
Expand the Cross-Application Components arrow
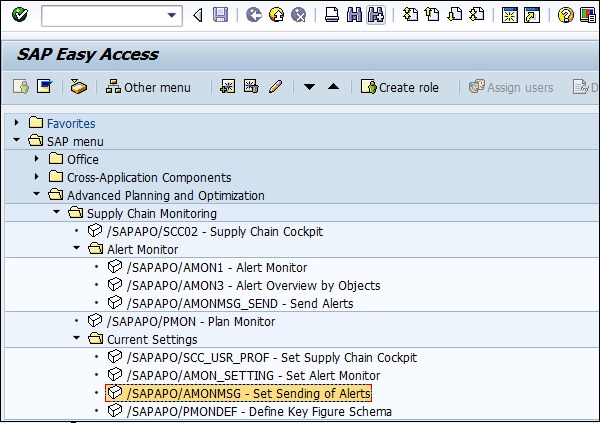(37, 176)
